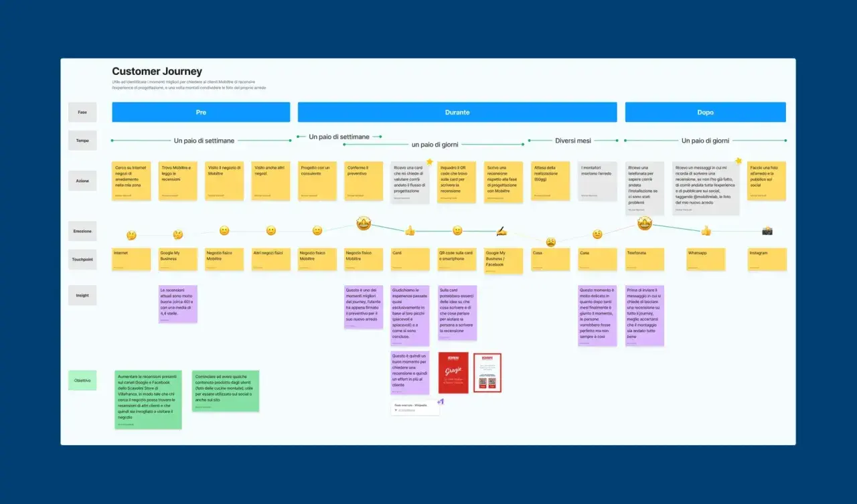The width and height of the screenshot is (857, 504).
Task: Select the red Grazie card image
Action: point(453,373)
